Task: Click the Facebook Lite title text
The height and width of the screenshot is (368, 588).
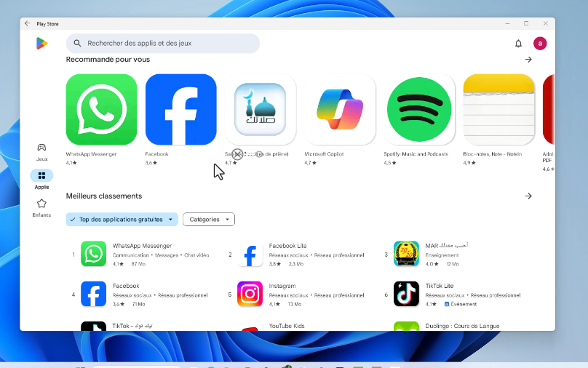Action: coord(287,246)
